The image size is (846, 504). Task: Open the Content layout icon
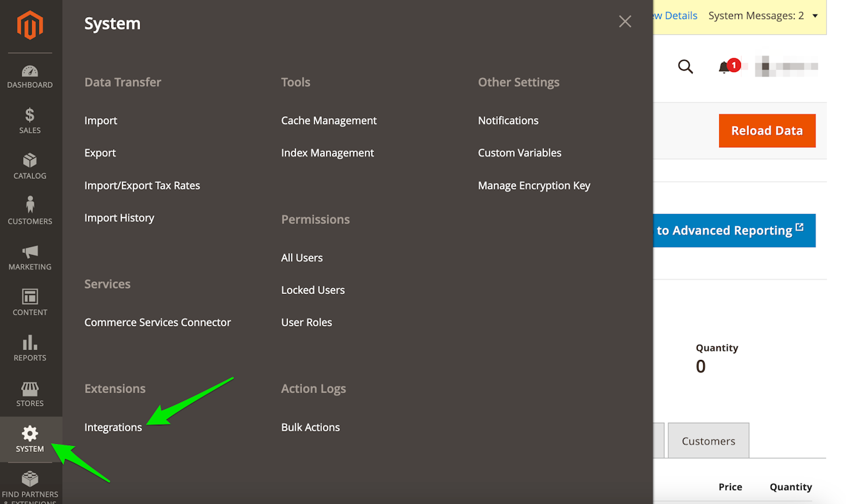30,297
